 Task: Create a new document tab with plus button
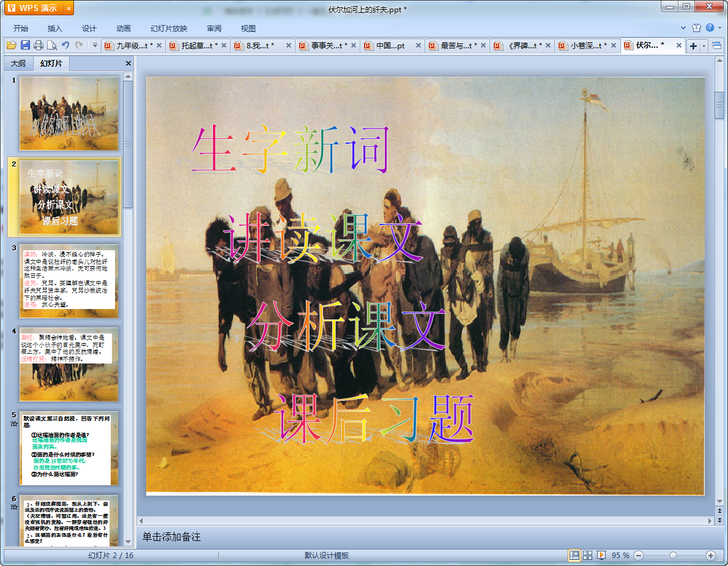pos(693,45)
